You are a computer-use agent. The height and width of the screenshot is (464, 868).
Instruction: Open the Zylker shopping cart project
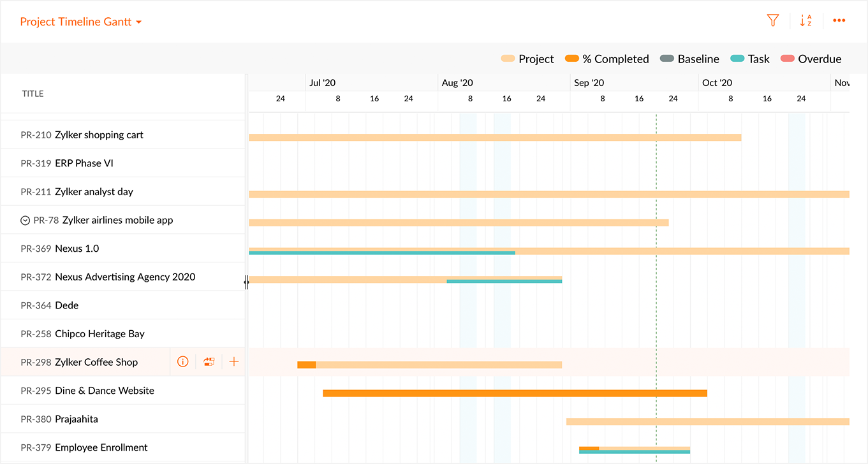pos(98,134)
